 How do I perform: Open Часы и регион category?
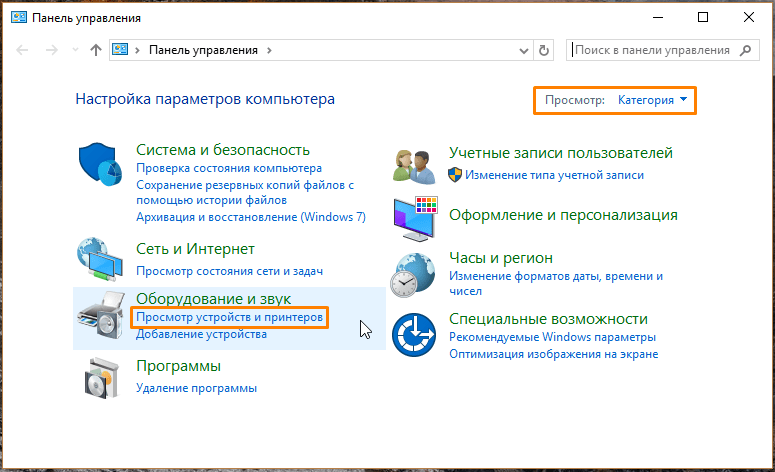pyautogui.click(x=501, y=258)
